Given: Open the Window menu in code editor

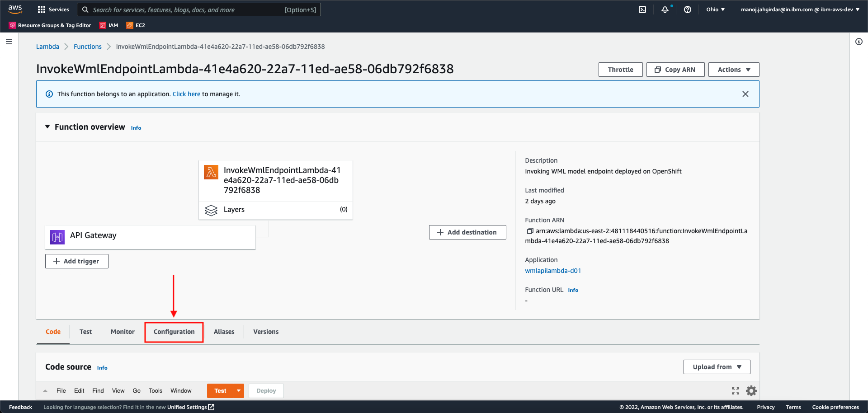Looking at the screenshot, I should (x=181, y=391).
